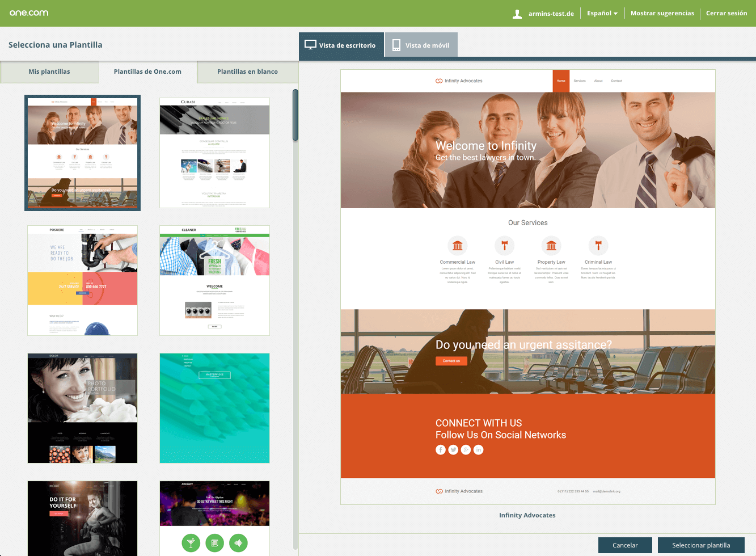756x556 pixels.
Task: Click Welcome to Infinity heading
Action: click(486, 146)
